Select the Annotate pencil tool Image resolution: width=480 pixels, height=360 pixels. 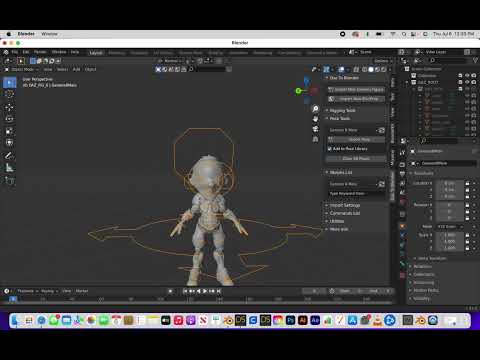coord(9,155)
